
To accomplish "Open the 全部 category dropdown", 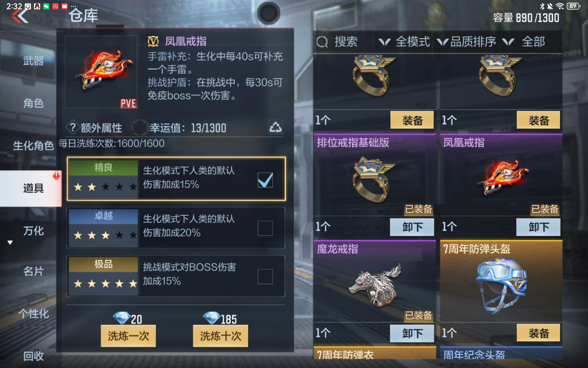I will [x=524, y=42].
